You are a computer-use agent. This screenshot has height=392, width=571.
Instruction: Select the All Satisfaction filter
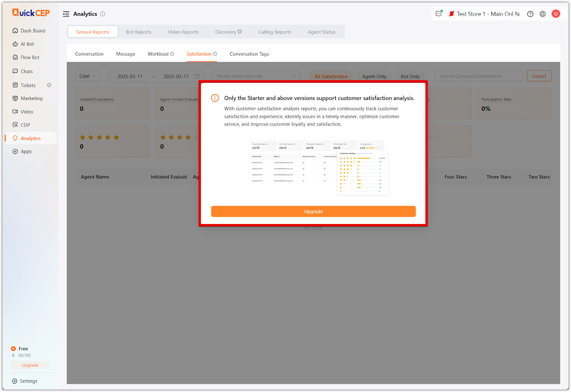coord(330,76)
